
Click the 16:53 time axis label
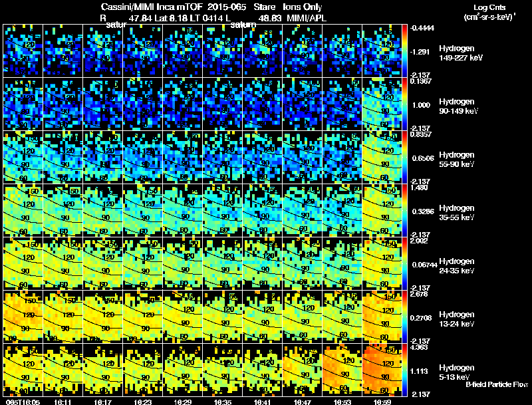point(342,402)
